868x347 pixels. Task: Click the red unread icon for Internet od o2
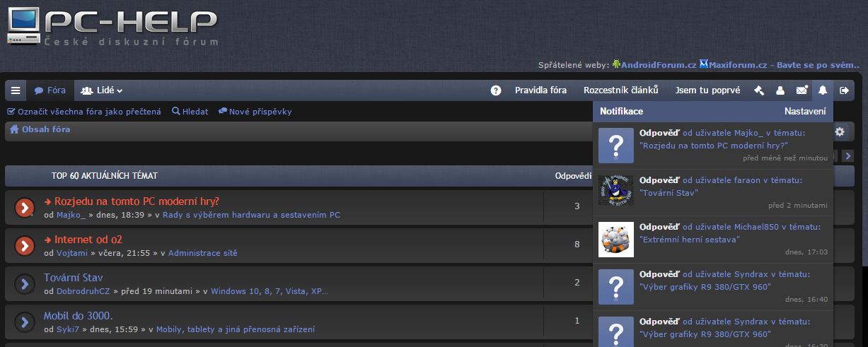25,245
